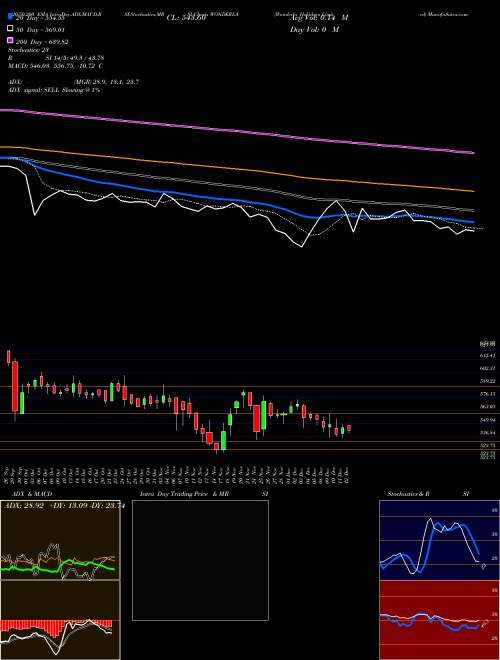Click the 'Stochastics & RSI' panel title
This screenshot has width=500, height=660.
click(428, 494)
